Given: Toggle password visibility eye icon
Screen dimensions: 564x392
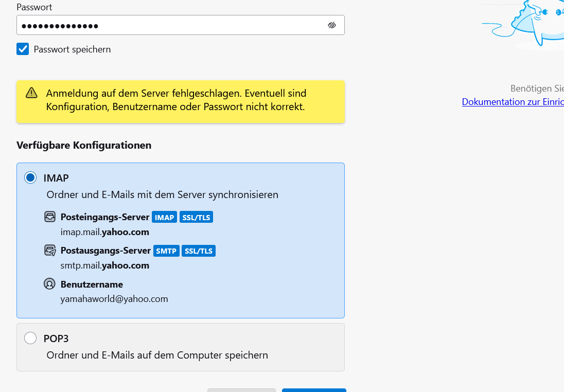Looking at the screenshot, I should point(332,25).
